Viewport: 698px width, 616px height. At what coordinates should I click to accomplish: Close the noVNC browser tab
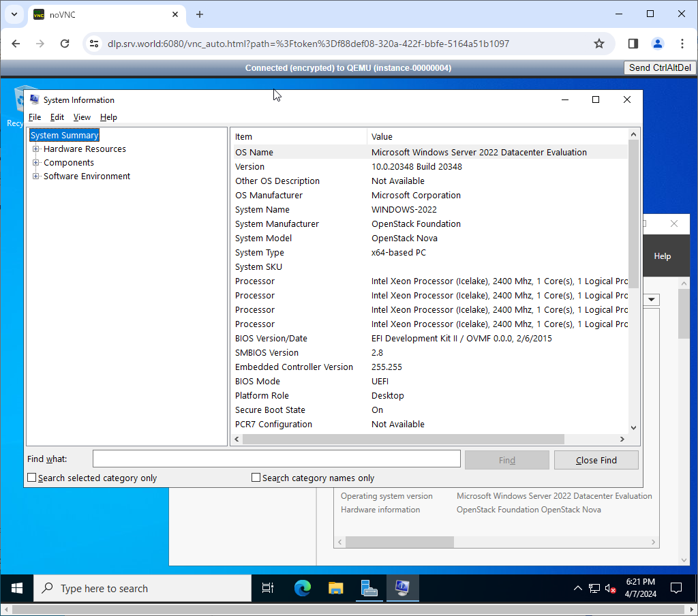(x=175, y=15)
